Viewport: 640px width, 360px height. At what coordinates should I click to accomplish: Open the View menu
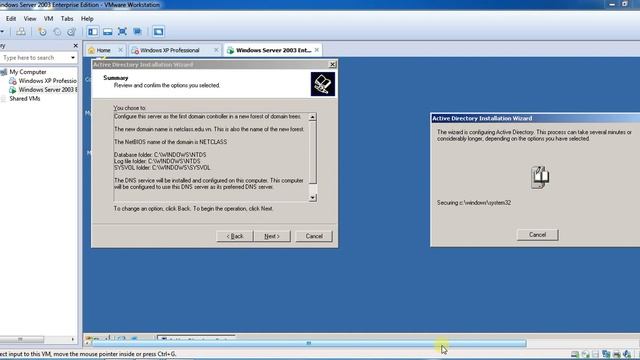(x=30, y=19)
